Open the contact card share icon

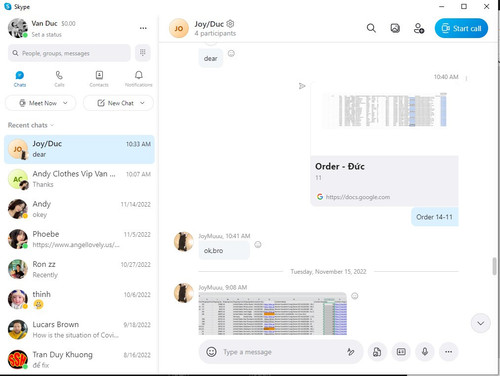coord(401,352)
